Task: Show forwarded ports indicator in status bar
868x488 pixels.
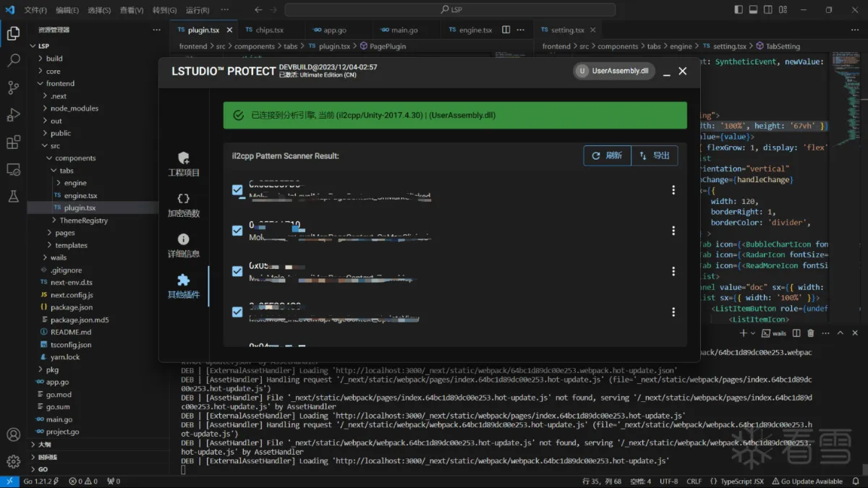Action: coord(114,481)
